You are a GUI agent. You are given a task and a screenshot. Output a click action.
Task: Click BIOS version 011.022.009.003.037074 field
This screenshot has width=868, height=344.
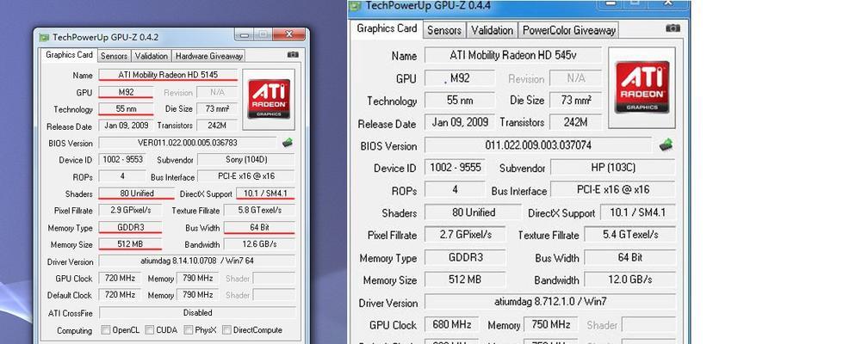coord(538,145)
